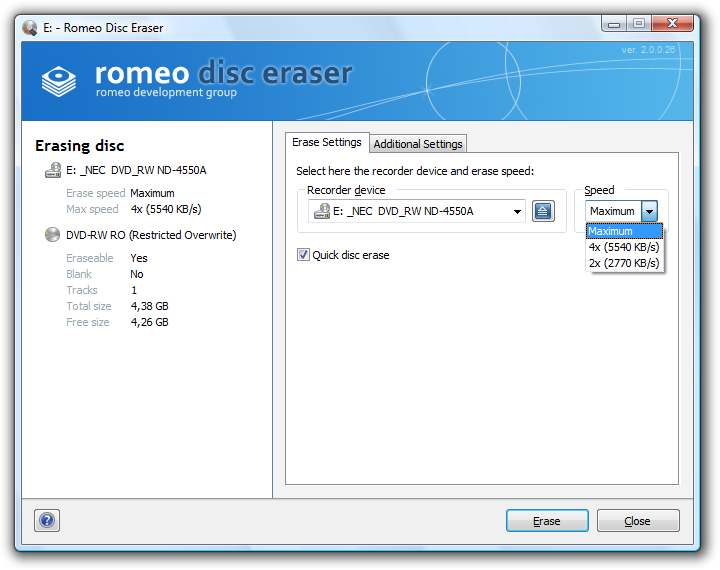Click the eject disc tray icon button
The height and width of the screenshot is (570, 720).
pyautogui.click(x=543, y=211)
